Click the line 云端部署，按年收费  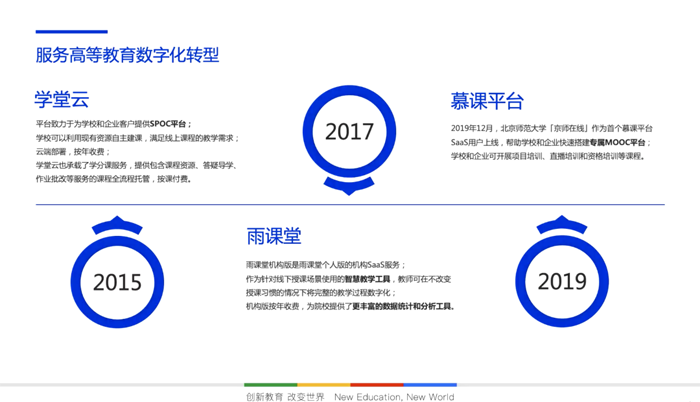click(x=73, y=151)
